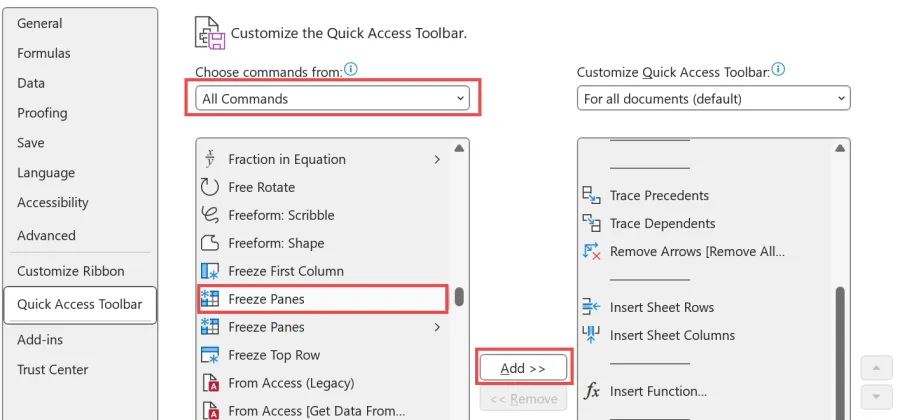Expand the second Freeze Panes submenu arrow

tap(437, 327)
